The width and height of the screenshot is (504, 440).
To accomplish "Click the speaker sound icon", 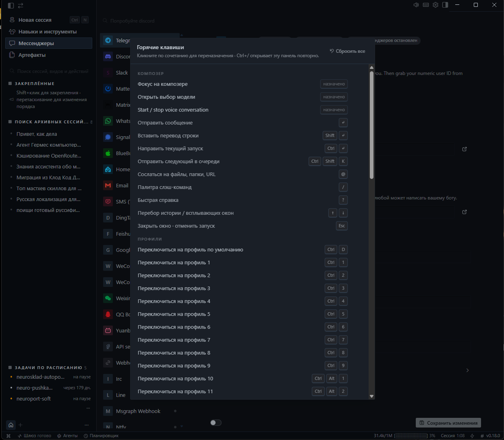I will coord(416,5).
